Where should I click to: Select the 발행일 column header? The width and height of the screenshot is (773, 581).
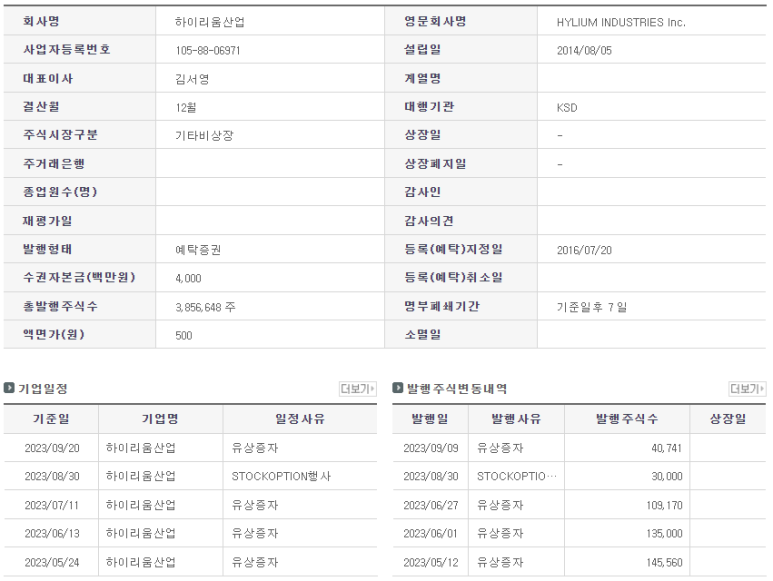pos(430,419)
